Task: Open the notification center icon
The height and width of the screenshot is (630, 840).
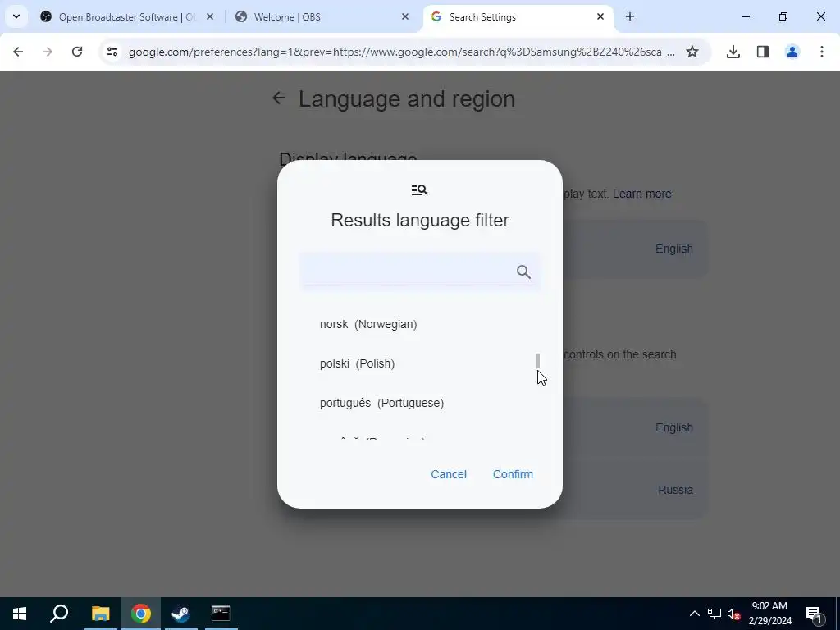Action: 814,614
